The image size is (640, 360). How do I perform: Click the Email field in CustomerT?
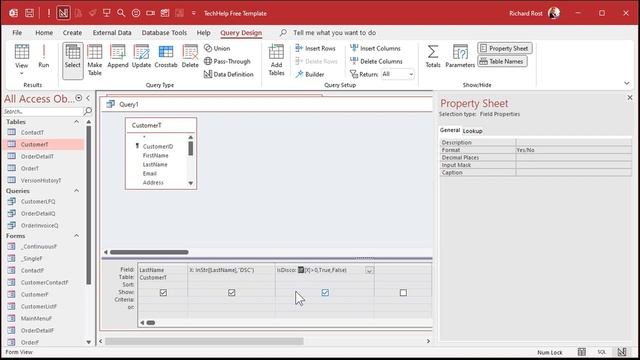coord(150,173)
